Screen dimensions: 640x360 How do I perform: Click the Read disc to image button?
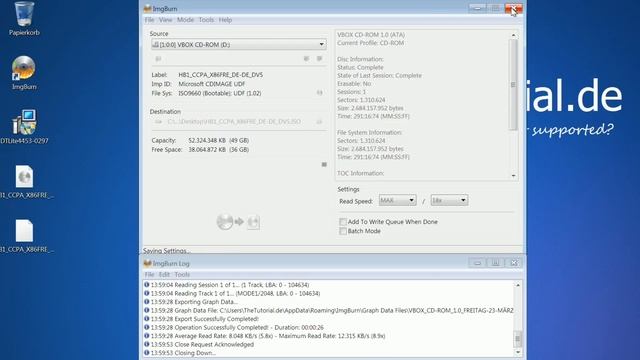[238, 222]
